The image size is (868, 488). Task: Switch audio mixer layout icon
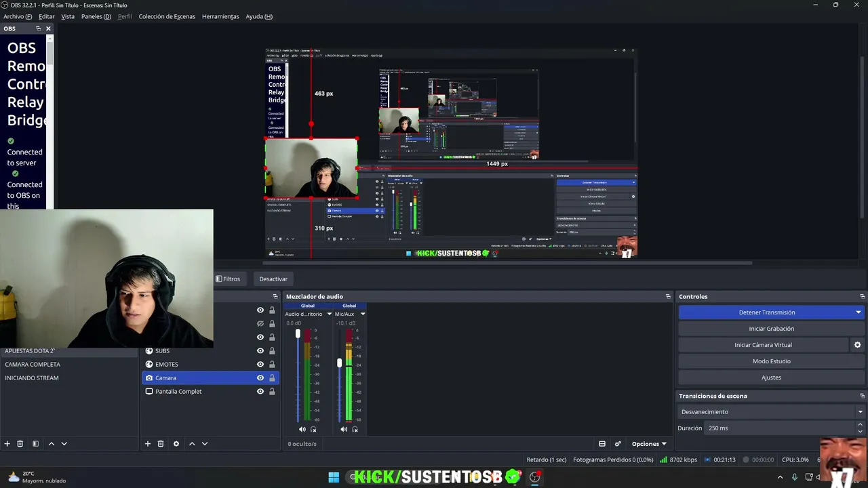click(x=602, y=444)
